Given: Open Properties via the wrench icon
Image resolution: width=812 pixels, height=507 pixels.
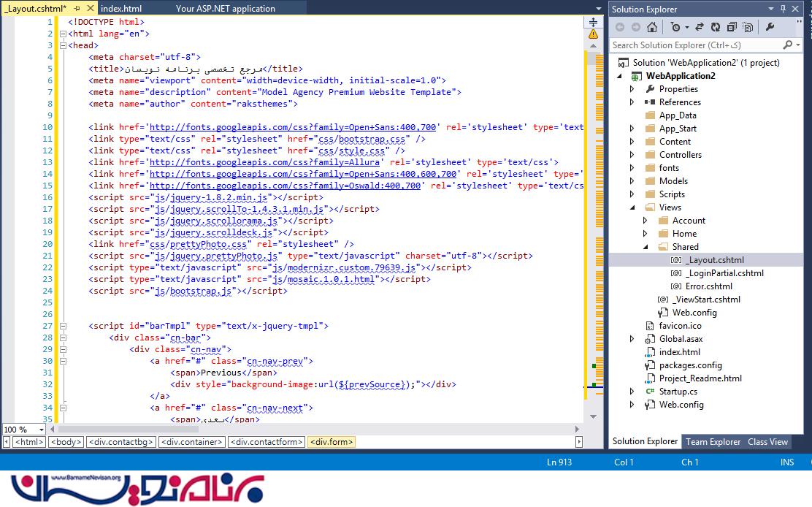Looking at the screenshot, I should tap(770, 27).
